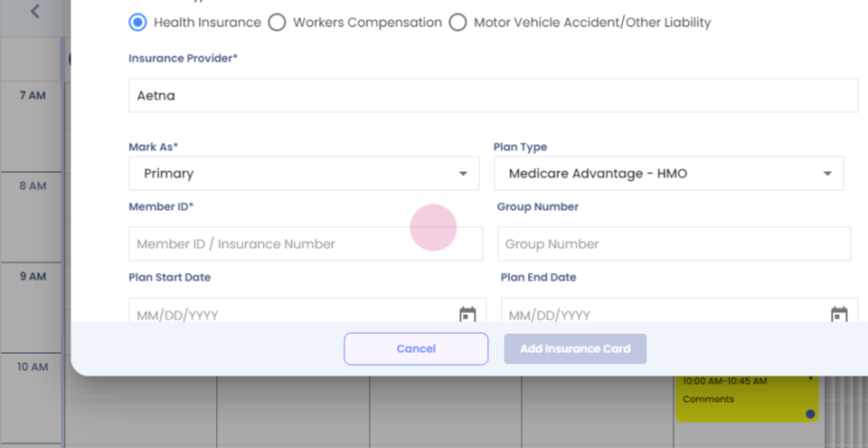
Task: Go back using calendar left chevron
Action: tap(35, 11)
